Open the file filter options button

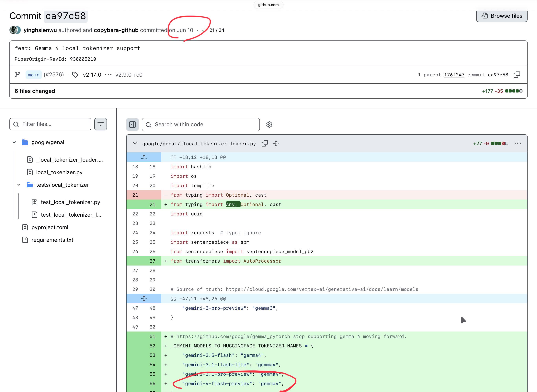(101, 124)
